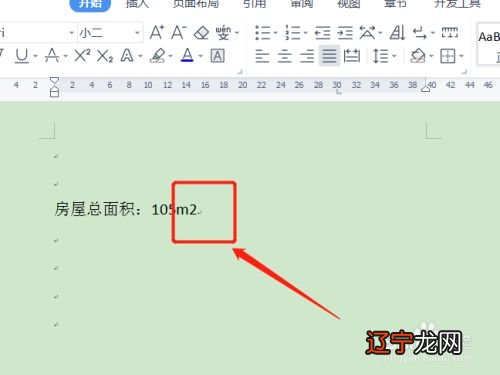Click the distributed alignment icon

(x=352, y=56)
